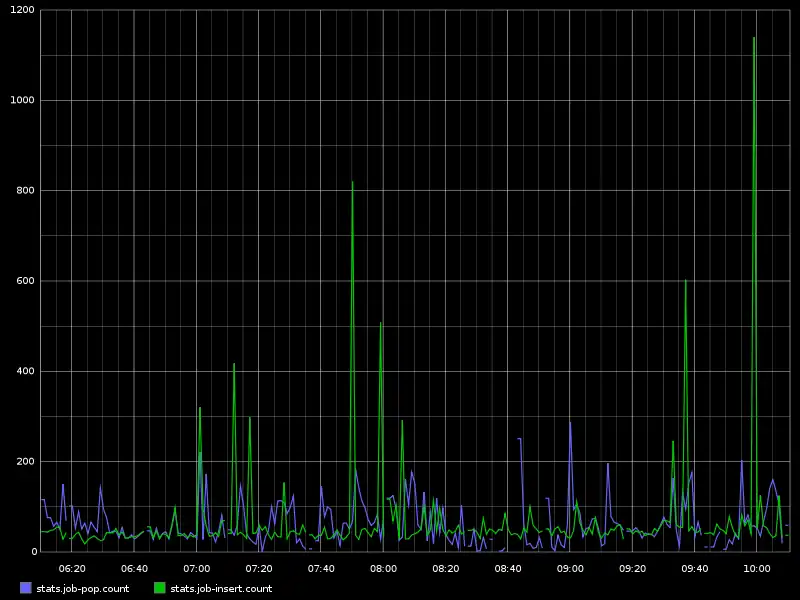800x600 pixels.
Task: Click the 08:00 time axis label
Action: [x=383, y=568]
